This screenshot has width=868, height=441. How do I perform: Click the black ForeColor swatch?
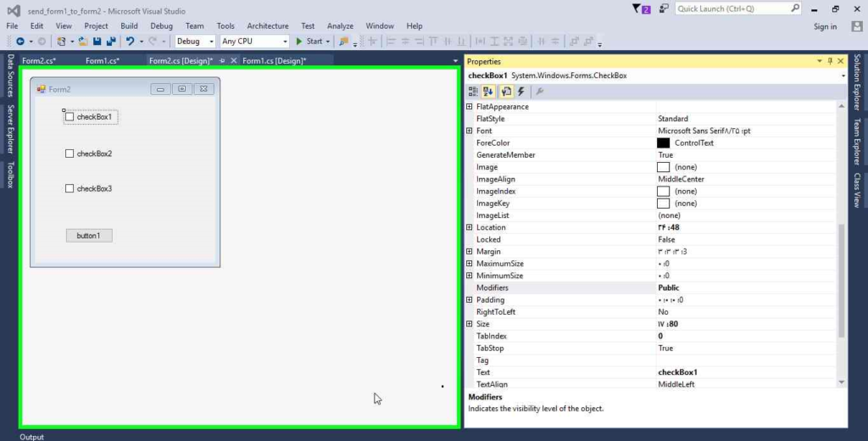[664, 143]
